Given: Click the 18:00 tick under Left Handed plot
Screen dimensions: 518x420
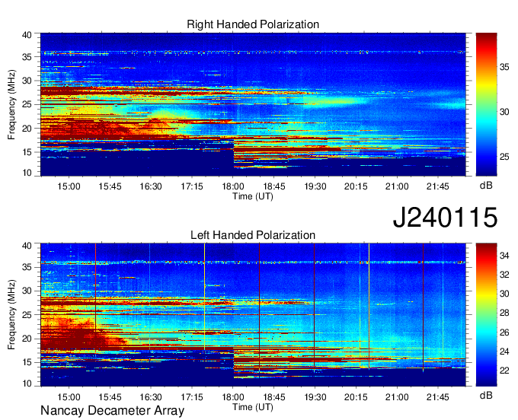Looking at the screenshot, I should pos(233,397).
